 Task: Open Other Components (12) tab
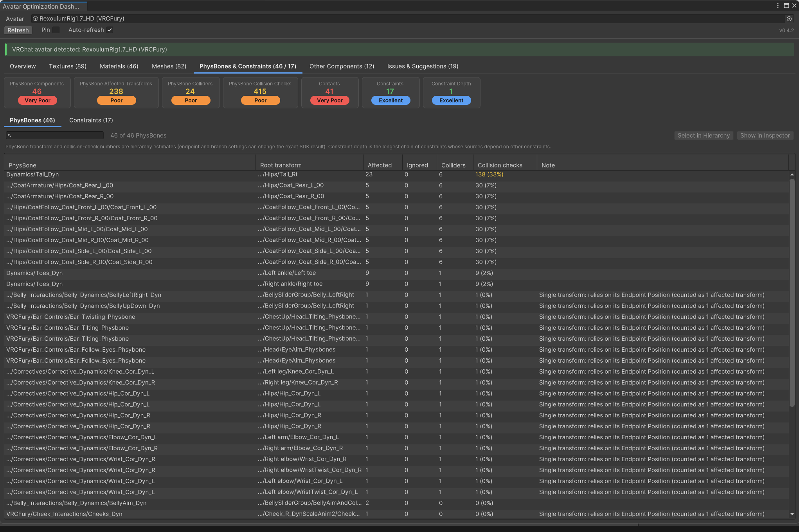(342, 66)
